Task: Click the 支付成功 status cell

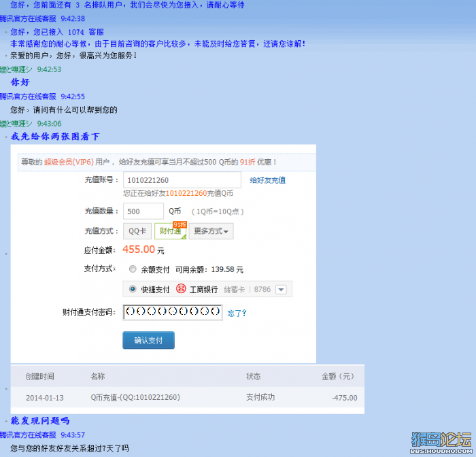Action: pos(260,397)
